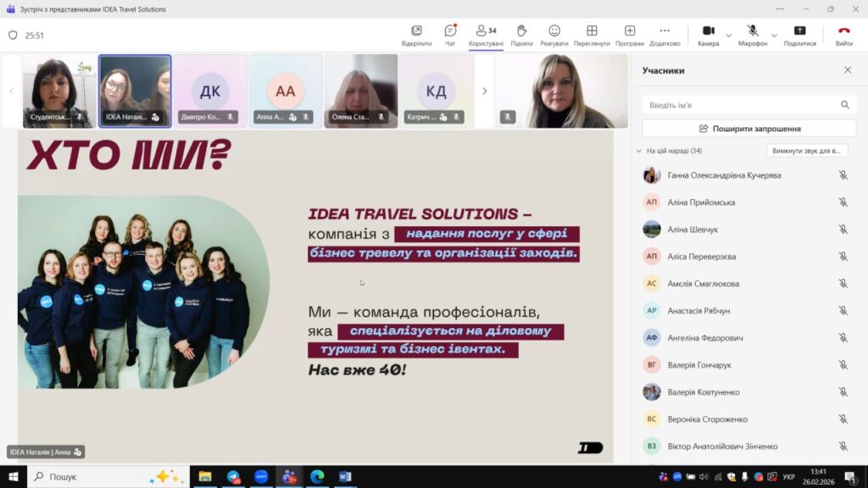
Task: Open the Переглянути view menu
Action: click(592, 35)
